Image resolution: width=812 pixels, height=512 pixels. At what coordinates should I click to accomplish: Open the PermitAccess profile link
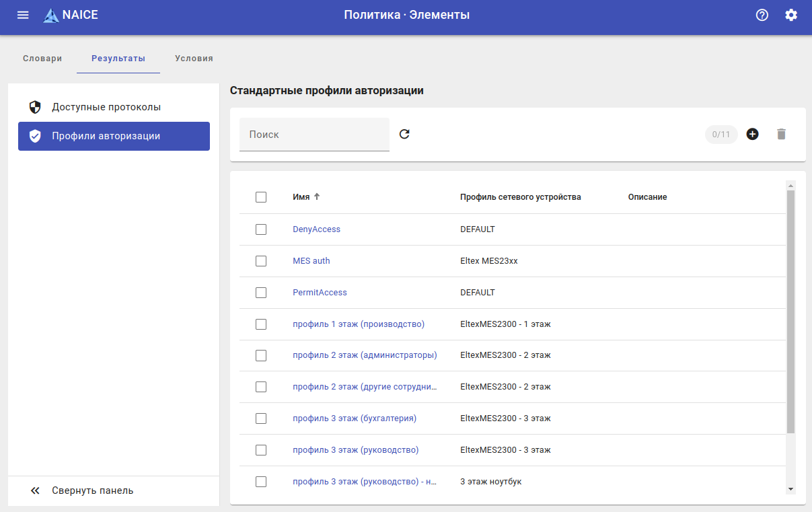(x=320, y=293)
